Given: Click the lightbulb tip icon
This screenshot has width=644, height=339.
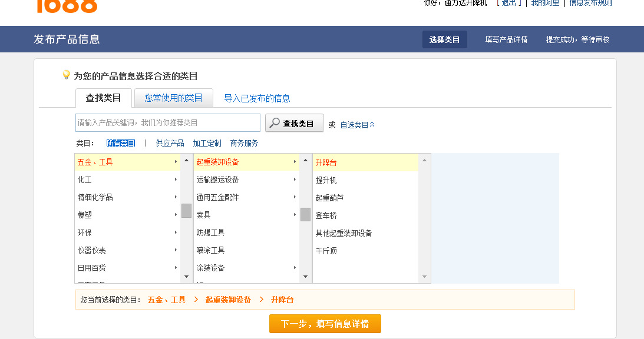Looking at the screenshot, I should [x=67, y=75].
